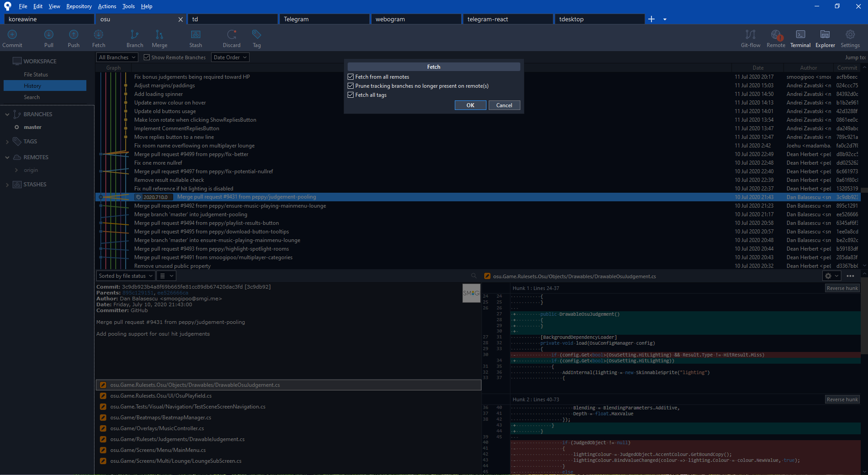Open the Date Order dropdown
The width and height of the screenshot is (868, 475).
coord(230,57)
